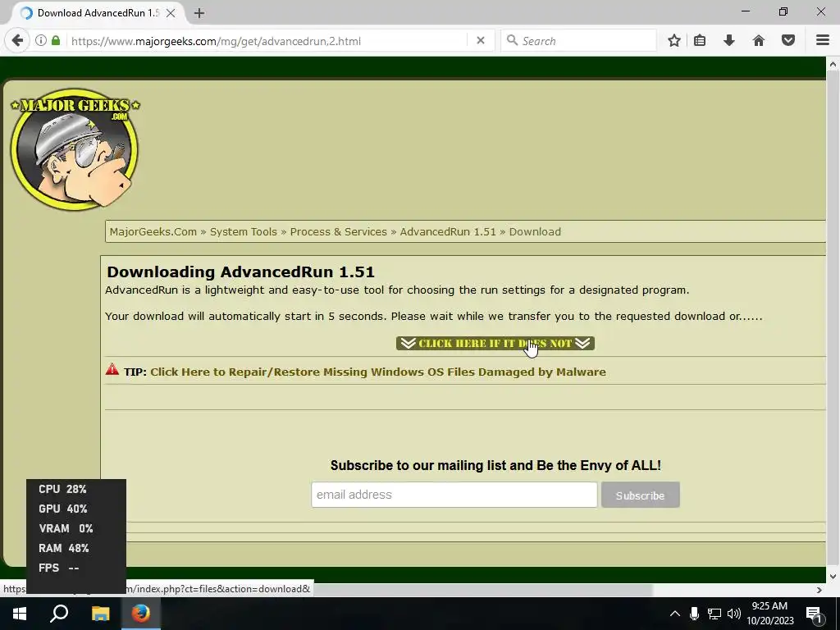Screen dimensions: 840x630
Task: Click the red warning TIP icon
Action: 112,369
